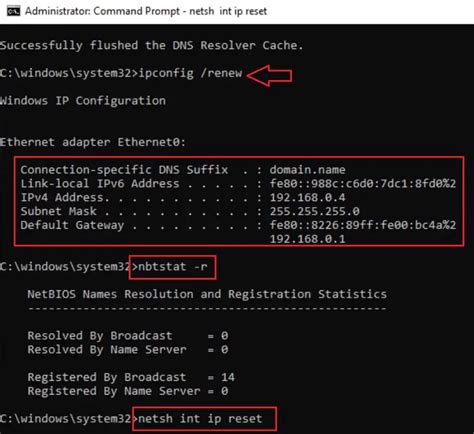Image resolution: width=474 pixels, height=434 pixels.
Task: Click the 'Resolved By Broadcast' line
Action: click(128, 336)
